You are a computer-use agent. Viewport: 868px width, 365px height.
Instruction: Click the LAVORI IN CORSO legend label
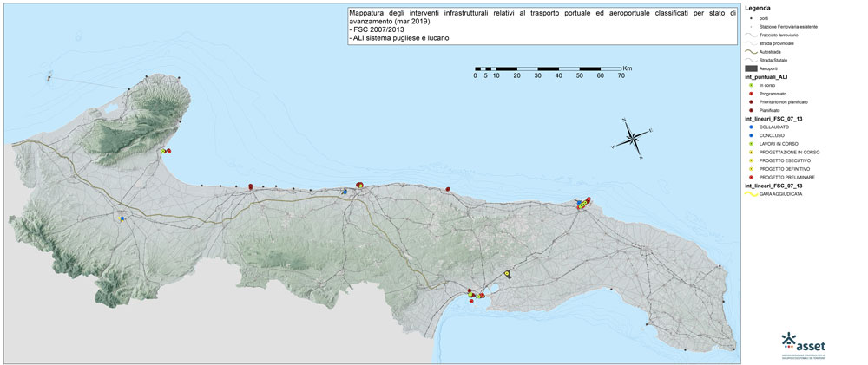point(778,144)
